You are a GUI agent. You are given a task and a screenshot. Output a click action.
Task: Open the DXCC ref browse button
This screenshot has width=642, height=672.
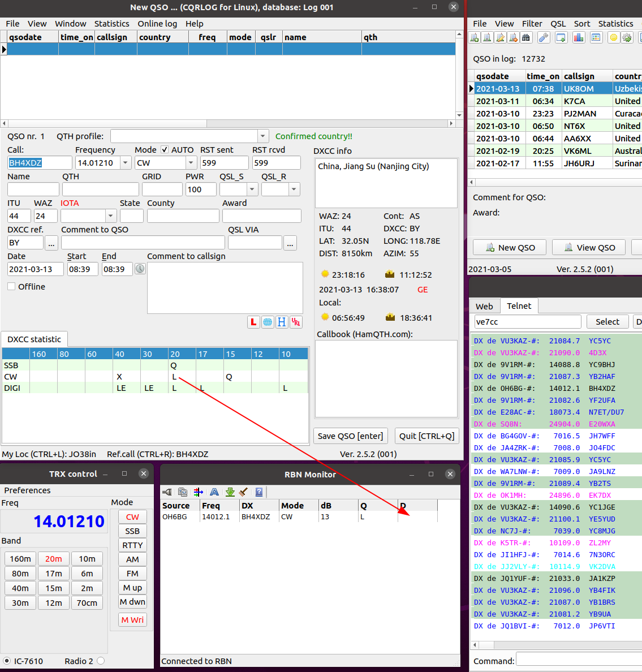51,243
